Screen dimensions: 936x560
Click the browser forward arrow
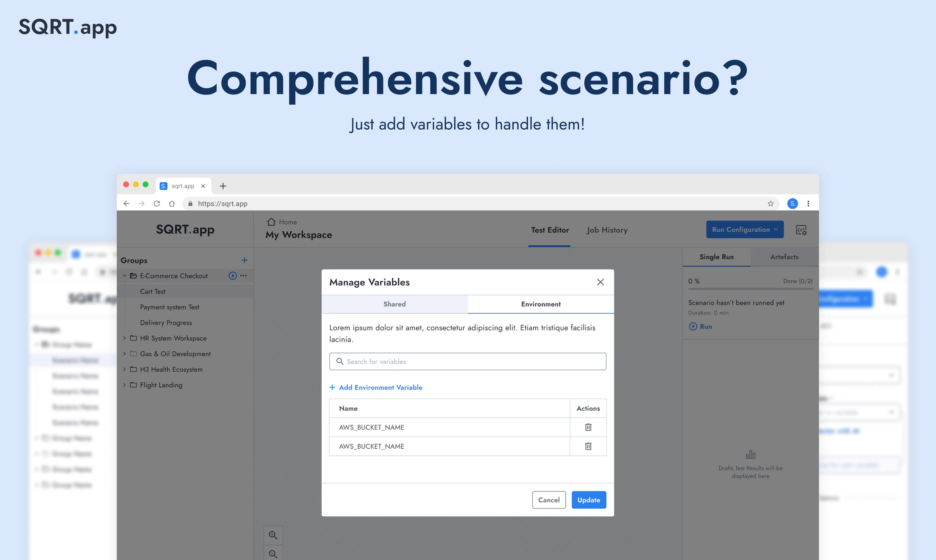(x=142, y=204)
